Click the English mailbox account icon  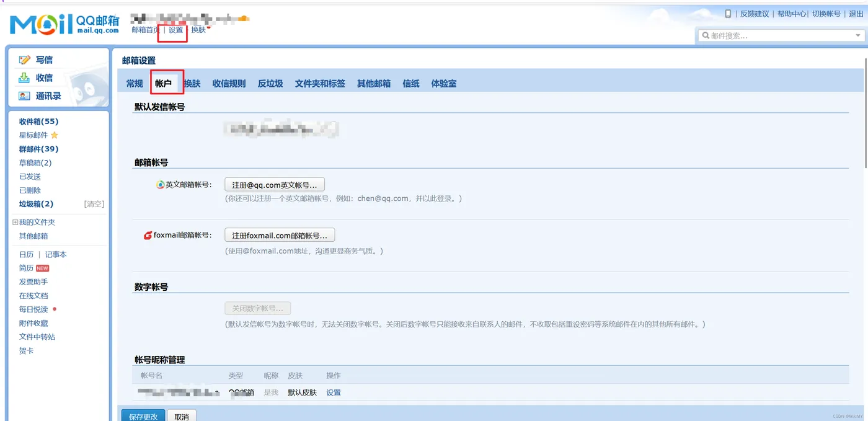[x=161, y=185]
